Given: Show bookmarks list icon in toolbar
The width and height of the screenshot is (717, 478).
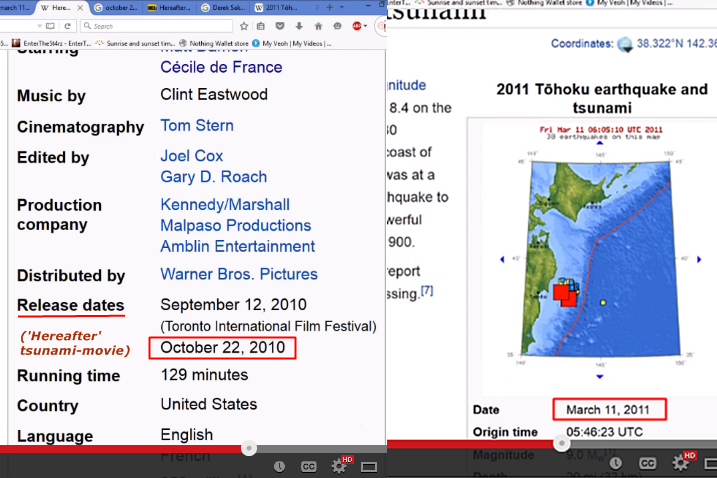Looking at the screenshot, I should tap(261, 26).
